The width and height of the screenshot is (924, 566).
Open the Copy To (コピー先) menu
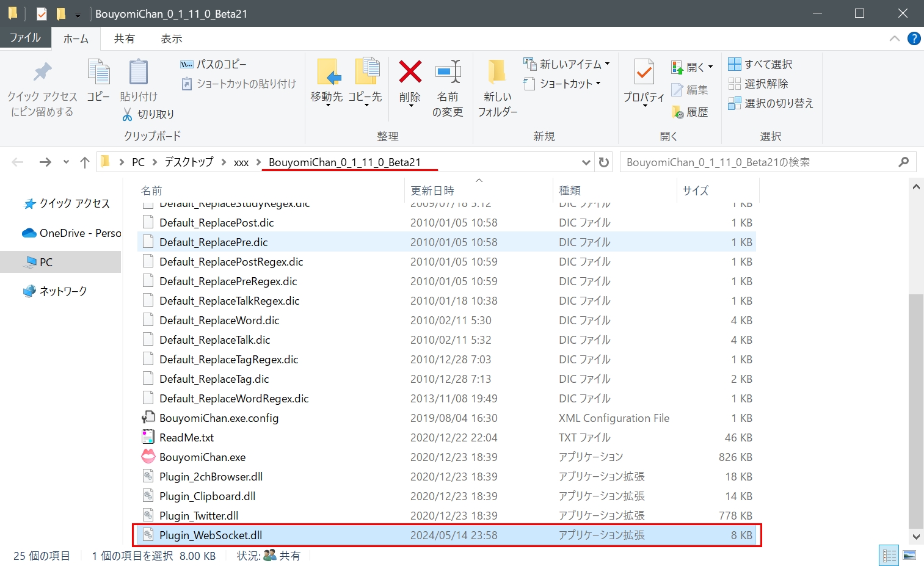pyautogui.click(x=366, y=82)
